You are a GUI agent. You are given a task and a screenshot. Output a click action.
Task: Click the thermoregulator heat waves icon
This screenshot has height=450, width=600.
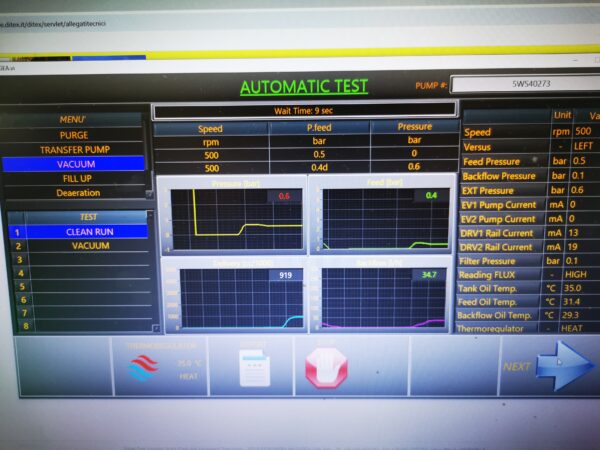tap(143, 368)
